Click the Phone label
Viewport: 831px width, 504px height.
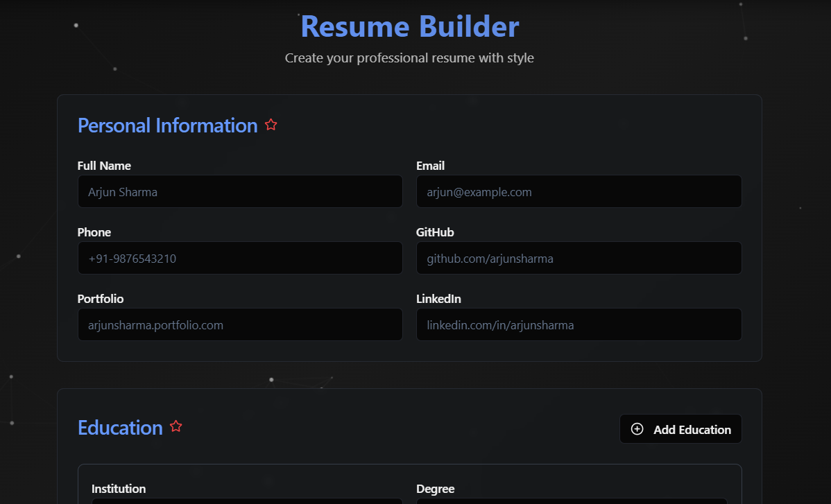coord(94,232)
